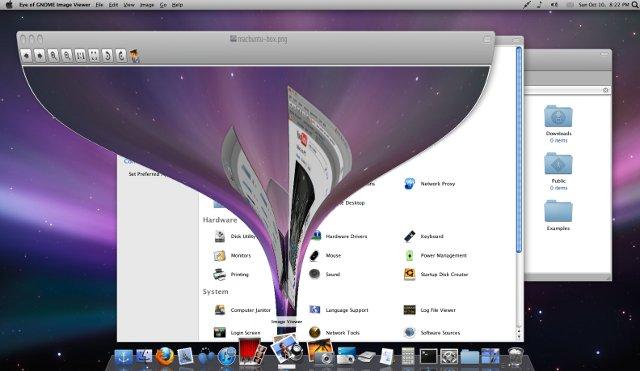This screenshot has width=640, height=371.
Task: Click the Apple logo in the menu bar
Action: point(9,5)
